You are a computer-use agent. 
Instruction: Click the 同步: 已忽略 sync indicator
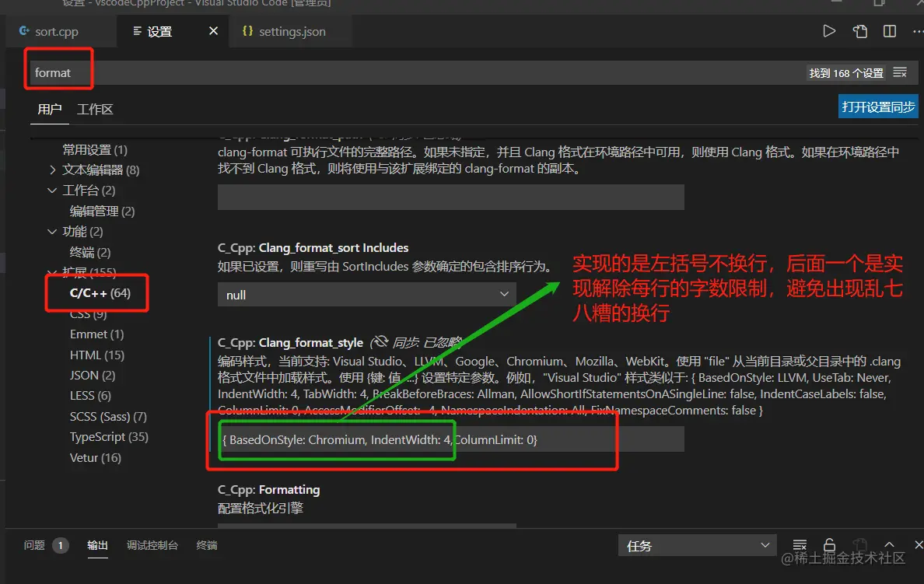tap(416, 342)
